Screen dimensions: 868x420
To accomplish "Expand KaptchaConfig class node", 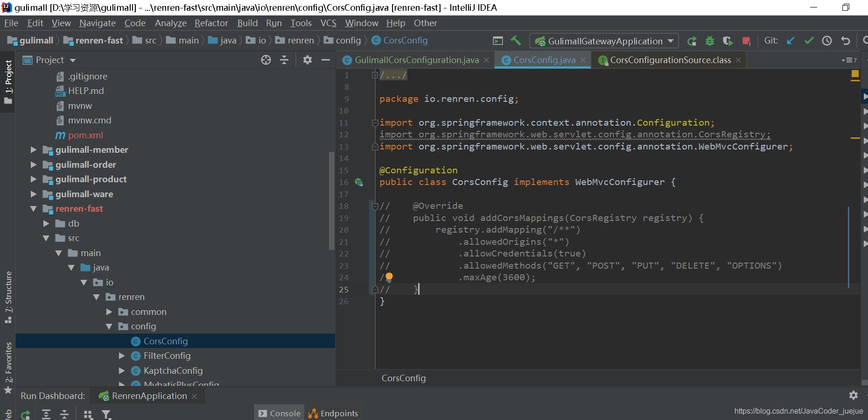I will click(x=122, y=370).
